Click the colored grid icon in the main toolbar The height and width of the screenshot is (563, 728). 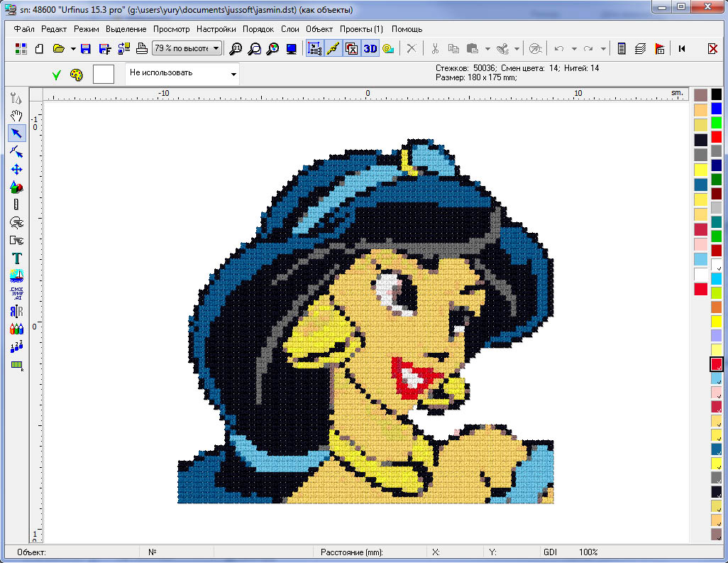(x=21, y=48)
